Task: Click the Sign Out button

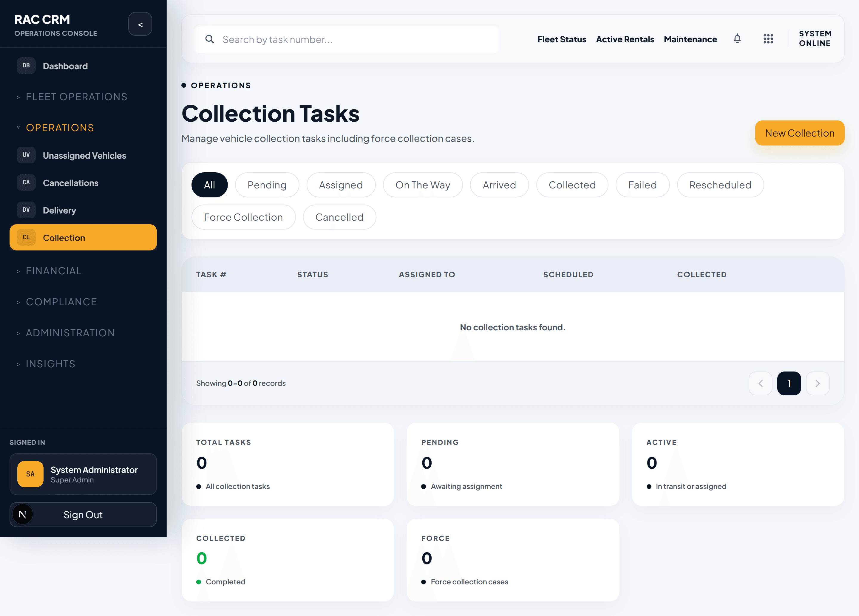Action: pyautogui.click(x=83, y=515)
